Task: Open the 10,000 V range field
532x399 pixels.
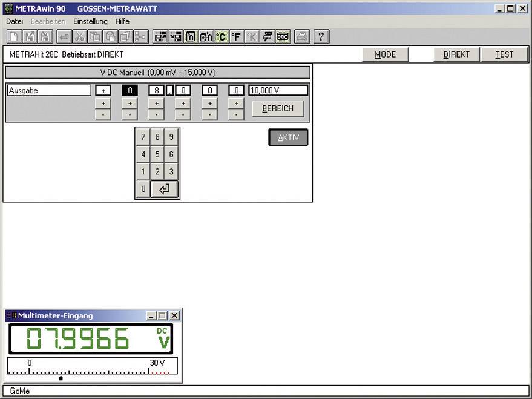Action: tap(278, 90)
